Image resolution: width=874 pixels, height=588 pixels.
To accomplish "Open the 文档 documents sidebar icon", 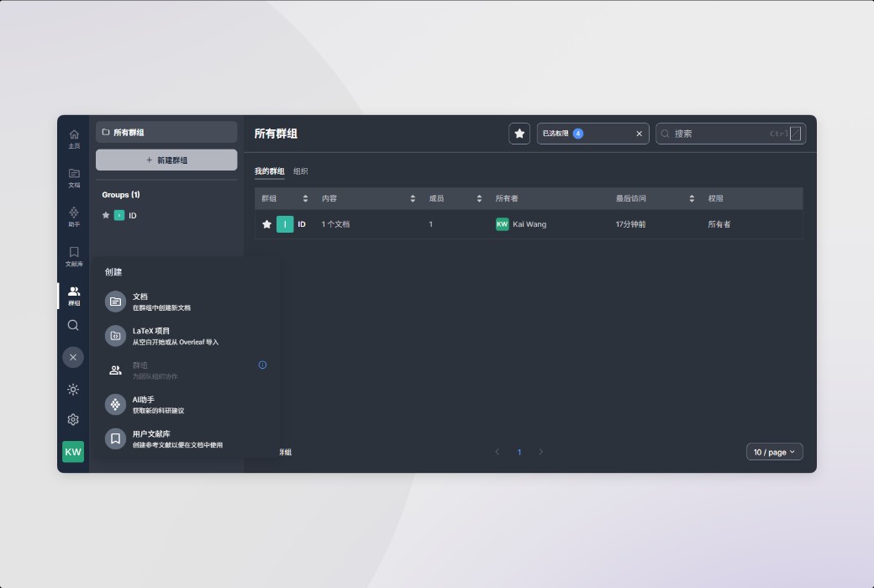I will pyautogui.click(x=74, y=178).
